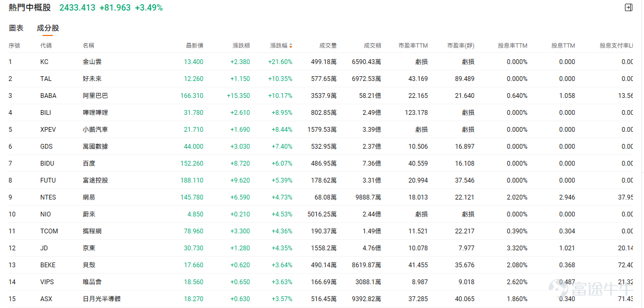Viewport: 644px width, 308px height.
Task: Select stock name 攜程網
Action: click(x=92, y=231)
